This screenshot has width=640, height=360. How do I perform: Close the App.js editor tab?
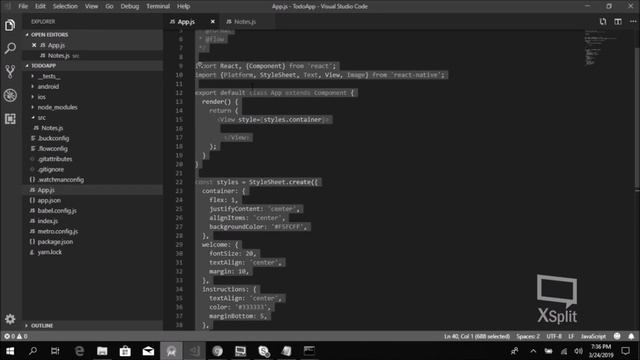click(213, 22)
